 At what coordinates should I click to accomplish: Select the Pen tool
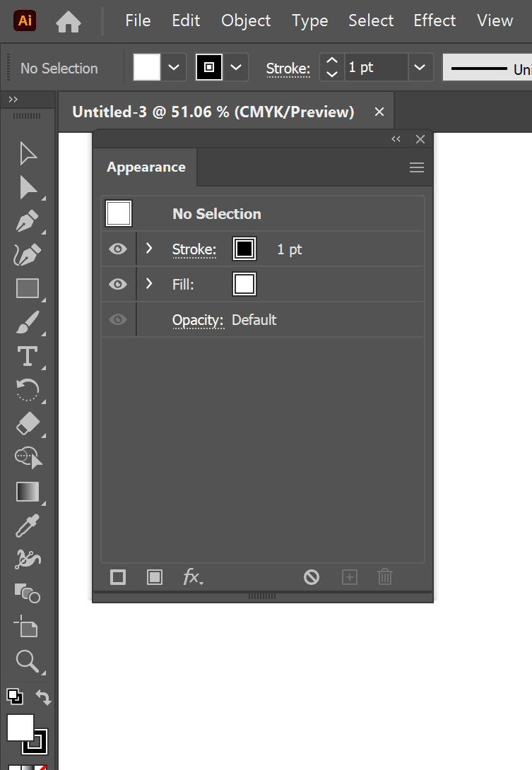point(27,220)
